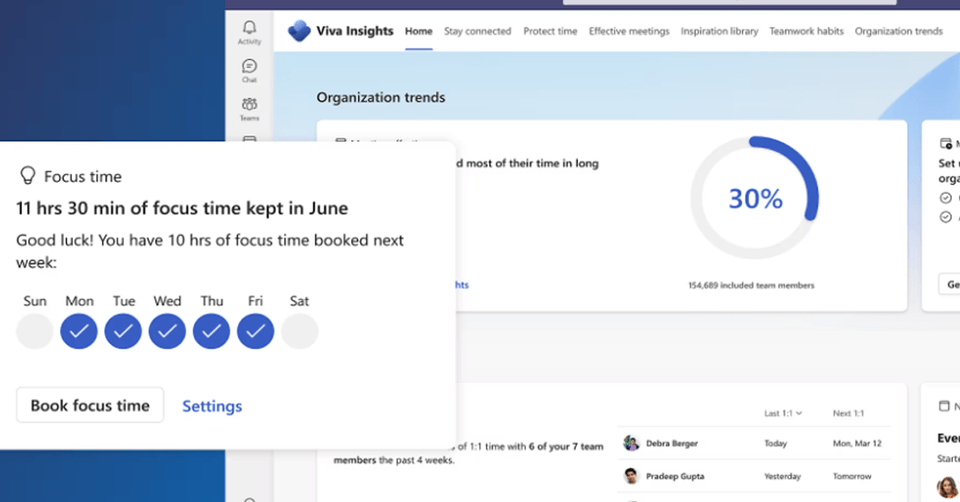The width and height of the screenshot is (960, 502).
Task: Toggle the Saturday focus time circle
Action: pyautogui.click(x=299, y=331)
